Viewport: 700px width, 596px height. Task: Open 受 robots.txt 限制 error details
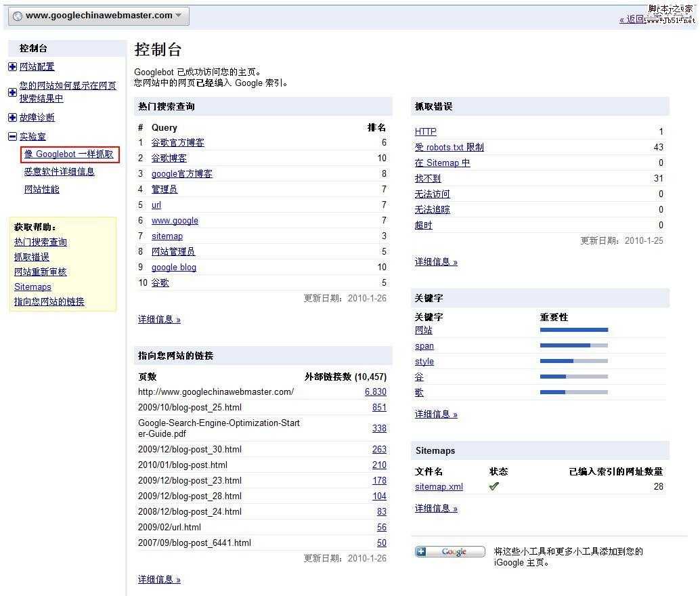pos(449,147)
